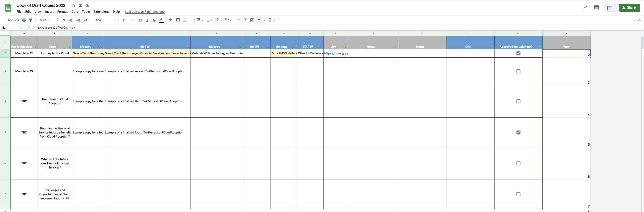
Task: Insert a chart from the toolbar
Action: point(252,20)
